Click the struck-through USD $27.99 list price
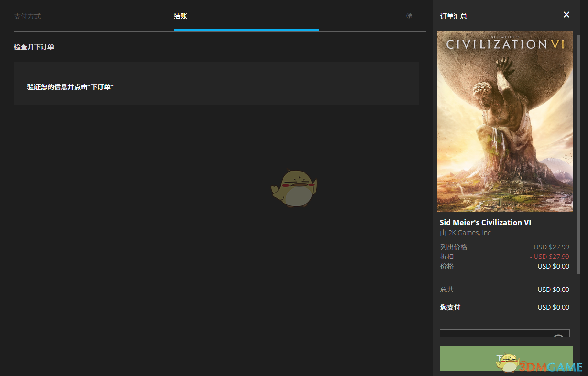Image resolution: width=588 pixels, height=376 pixels. tap(551, 247)
